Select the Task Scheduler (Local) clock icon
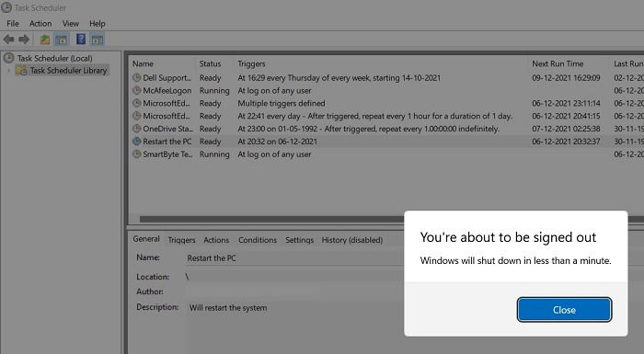The height and width of the screenshot is (354, 644). tap(8, 58)
